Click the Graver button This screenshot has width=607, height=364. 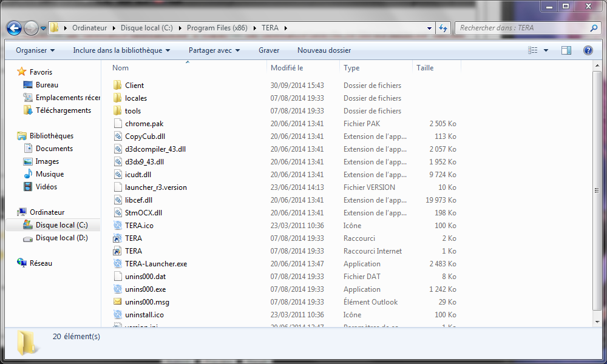(x=269, y=50)
